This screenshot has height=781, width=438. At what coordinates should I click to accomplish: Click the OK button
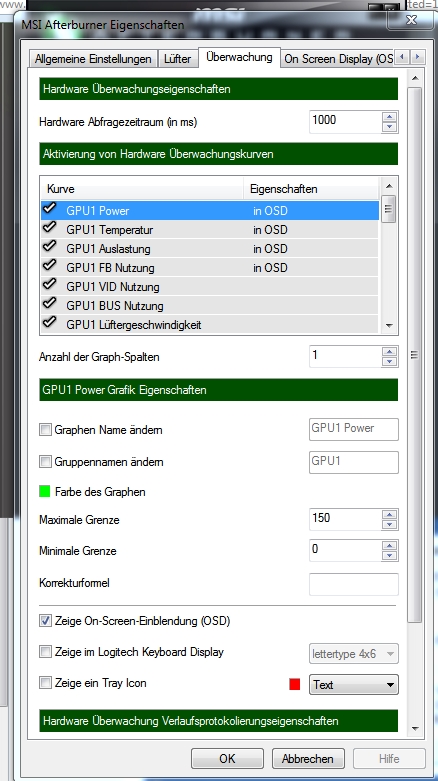pyautogui.click(x=227, y=759)
